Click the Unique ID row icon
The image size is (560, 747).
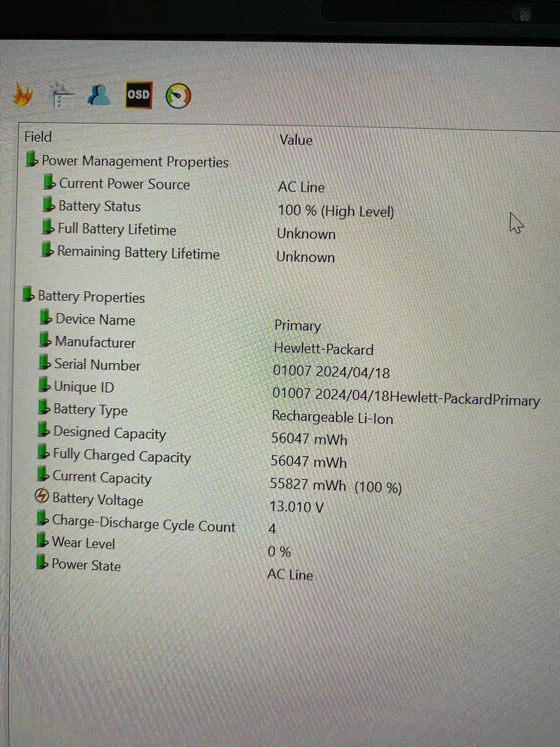click(x=44, y=385)
